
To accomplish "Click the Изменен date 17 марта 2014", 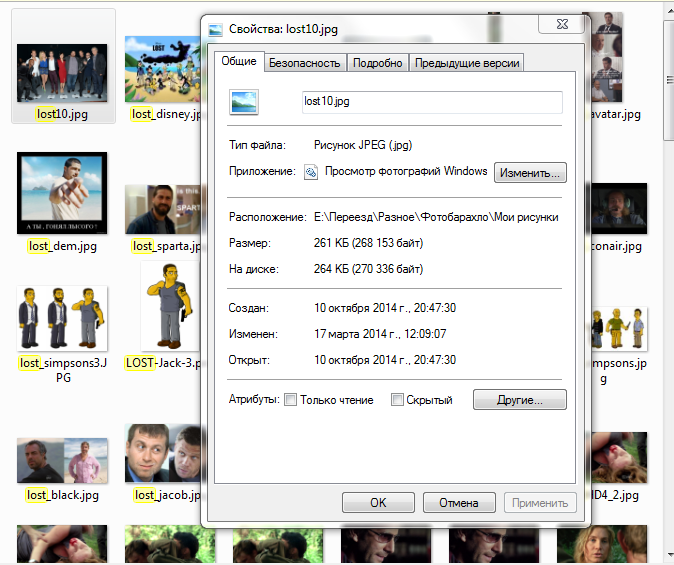I will point(380,334).
